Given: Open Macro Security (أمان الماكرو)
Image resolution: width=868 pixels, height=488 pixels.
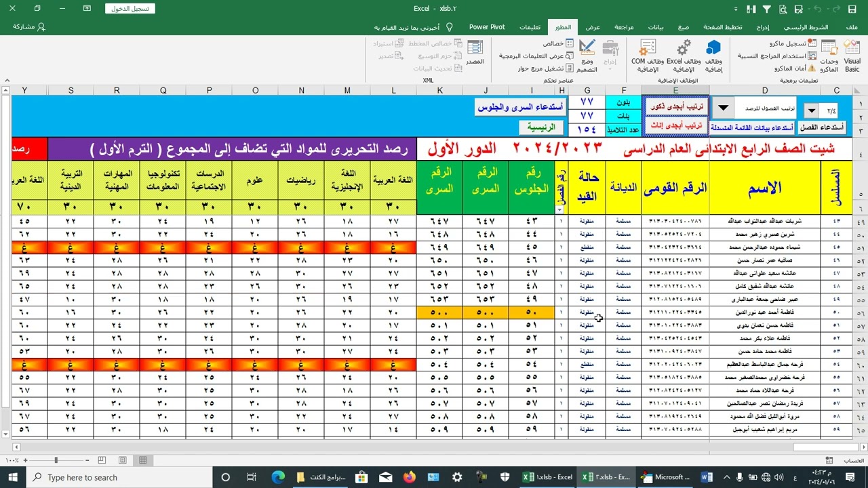Looking at the screenshot, I should tap(795, 68).
